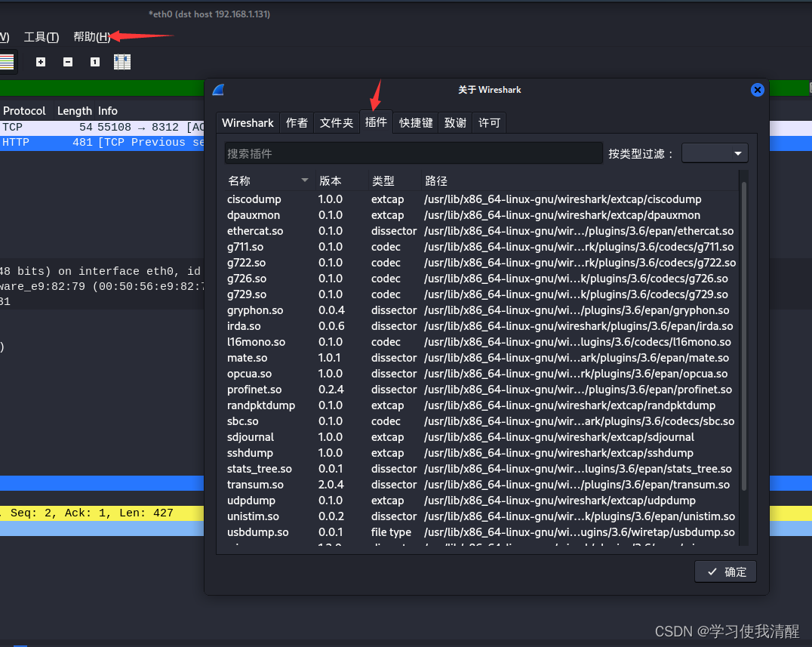Select the randpktdump plugin row
The height and width of the screenshot is (647, 812).
point(481,405)
